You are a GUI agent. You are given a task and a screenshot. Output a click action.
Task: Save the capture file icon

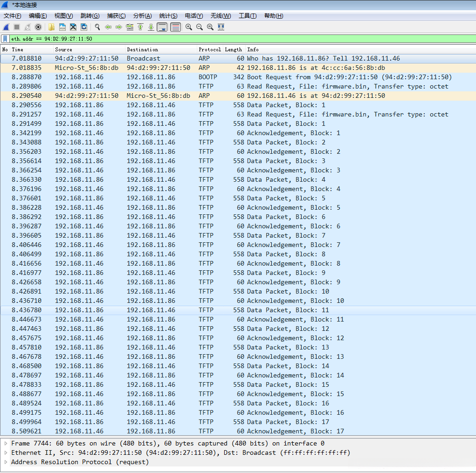pyautogui.click(x=62, y=27)
